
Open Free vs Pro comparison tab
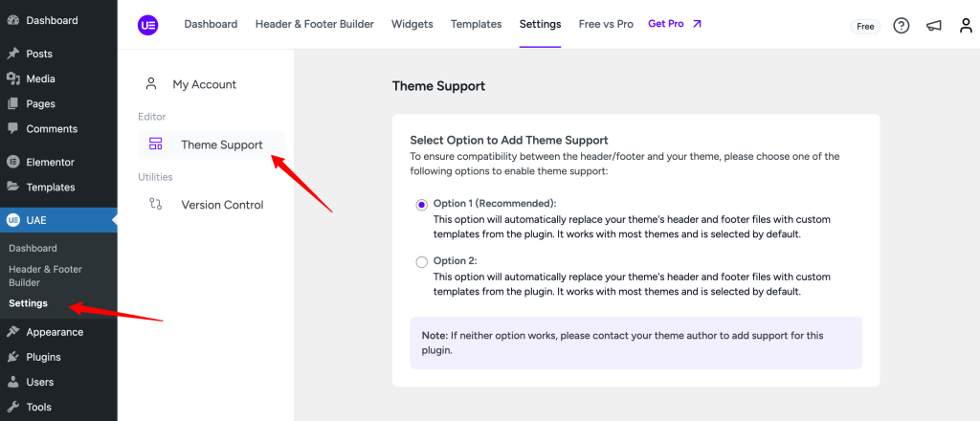pos(606,24)
